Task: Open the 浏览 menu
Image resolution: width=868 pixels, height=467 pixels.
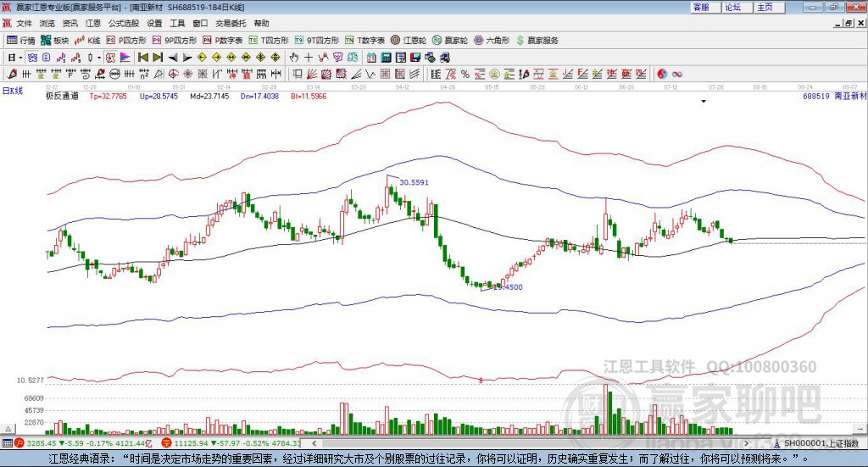Action: tap(47, 23)
